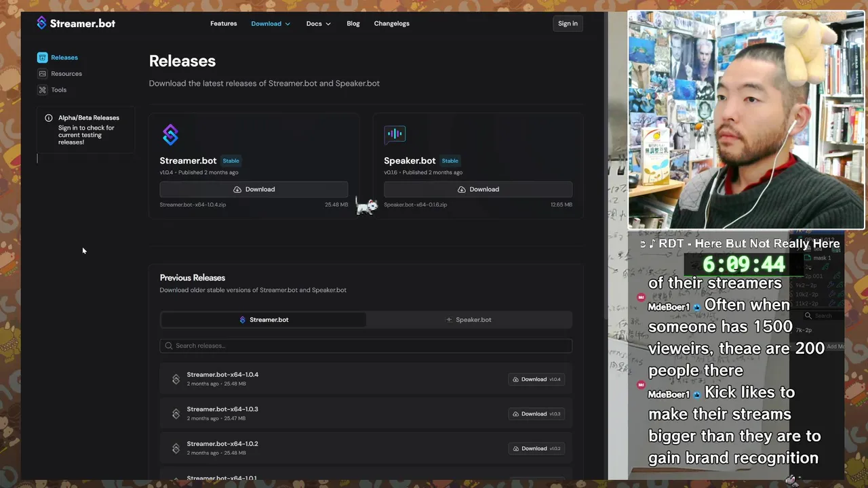Click the Stable badge next to Speaker.bot
Viewport: 868px width, 488px height.
coord(450,161)
